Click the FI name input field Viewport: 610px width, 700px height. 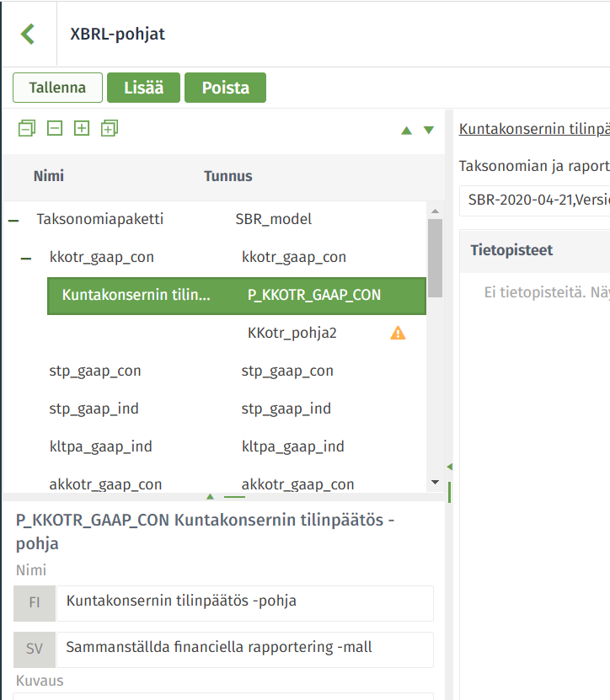click(245, 603)
